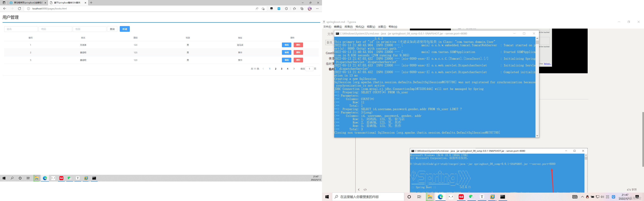Screen dimensions: 644x201
Task: Click the next page arrow in pagination
Action: (294, 69)
